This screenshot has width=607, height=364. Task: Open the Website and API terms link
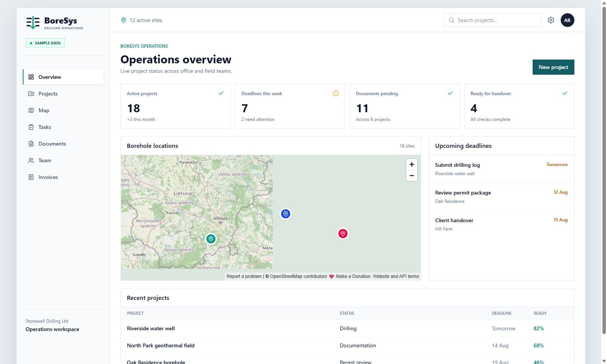pyautogui.click(x=396, y=276)
